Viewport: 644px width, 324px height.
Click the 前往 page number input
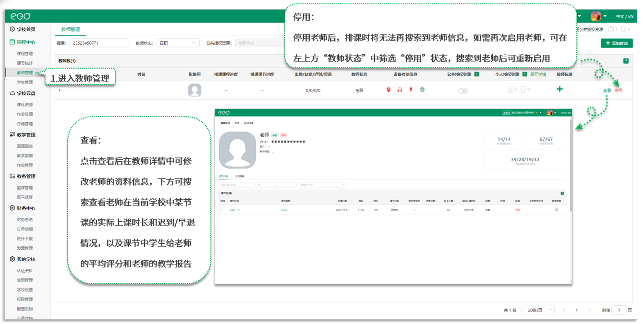[x=619, y=310]
